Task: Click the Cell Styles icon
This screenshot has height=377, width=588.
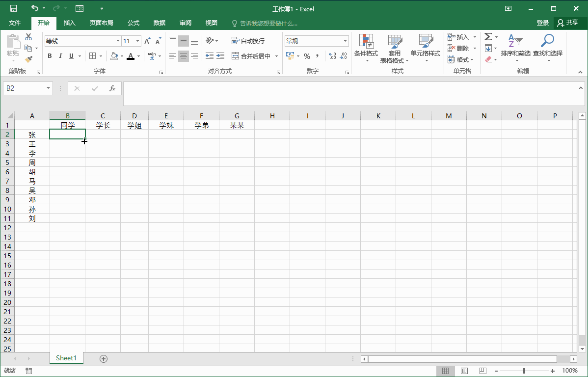Action: [426, 41]
